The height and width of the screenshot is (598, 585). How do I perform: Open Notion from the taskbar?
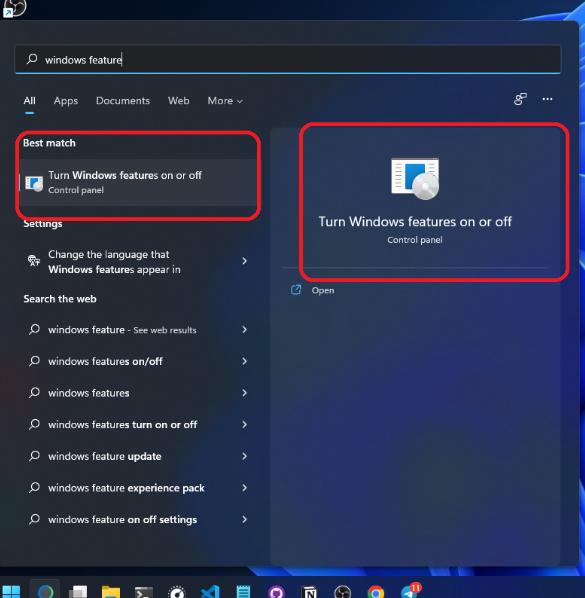(x=310, y=592)
